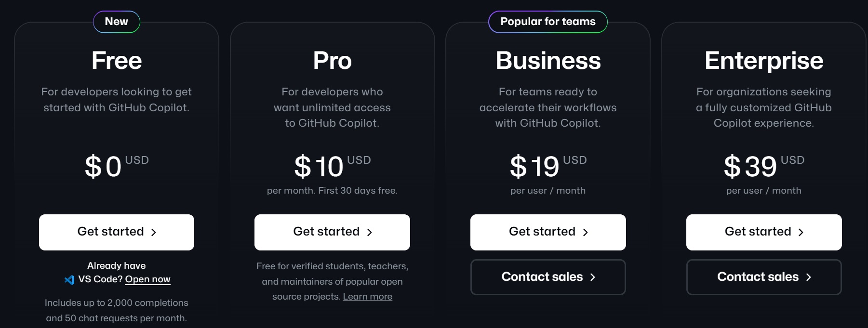
Task: Select the Enterprise plan heading
Action: point(764,61)
